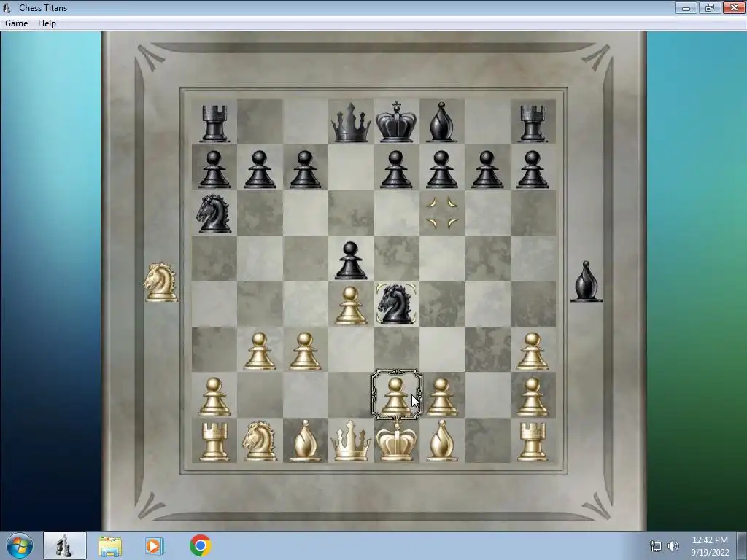
Task: Click the highlighted white pawn on e2
Action: click(396, 395)
